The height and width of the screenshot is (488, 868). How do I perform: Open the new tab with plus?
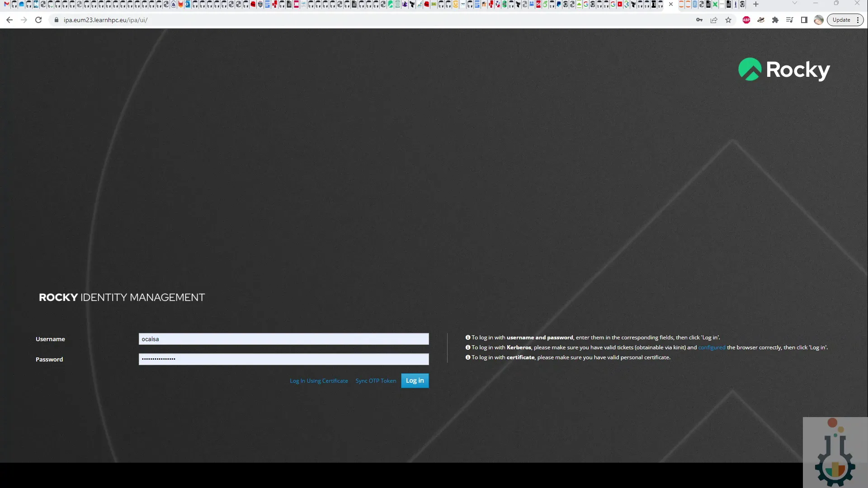tap(755, 4)
